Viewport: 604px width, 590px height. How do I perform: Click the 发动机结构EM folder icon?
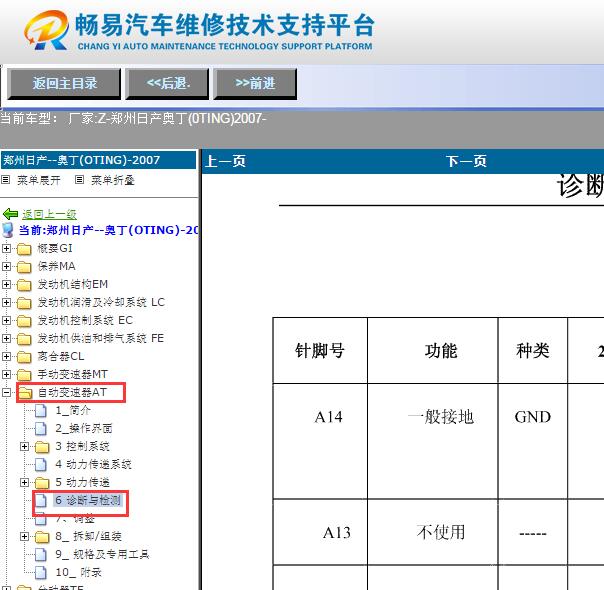24,285
